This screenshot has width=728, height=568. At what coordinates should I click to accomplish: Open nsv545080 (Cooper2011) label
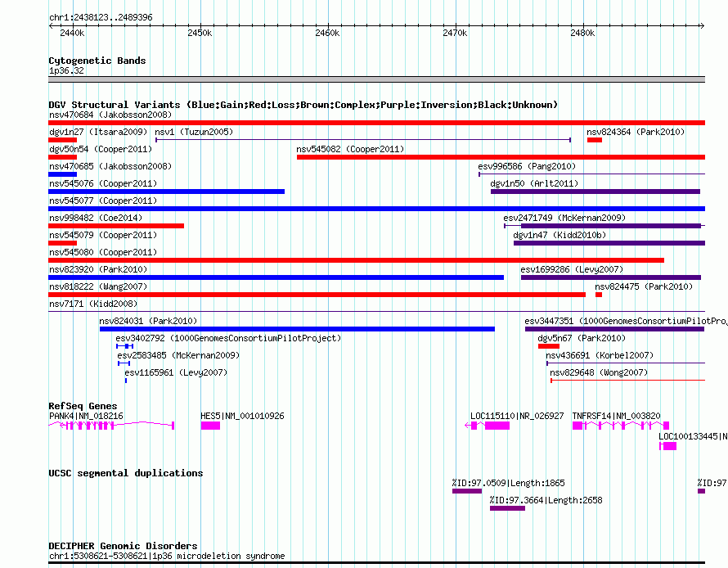tap(102, 252)
